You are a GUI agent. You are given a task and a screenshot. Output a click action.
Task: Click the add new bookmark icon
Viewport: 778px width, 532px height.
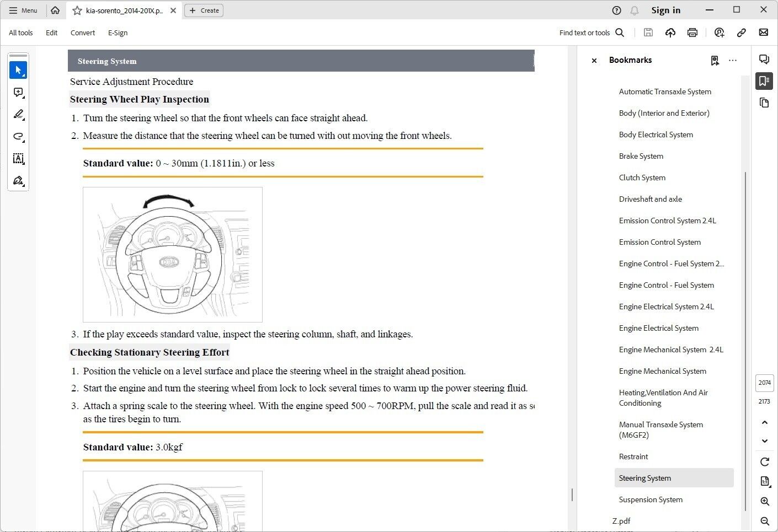(715, 60)
